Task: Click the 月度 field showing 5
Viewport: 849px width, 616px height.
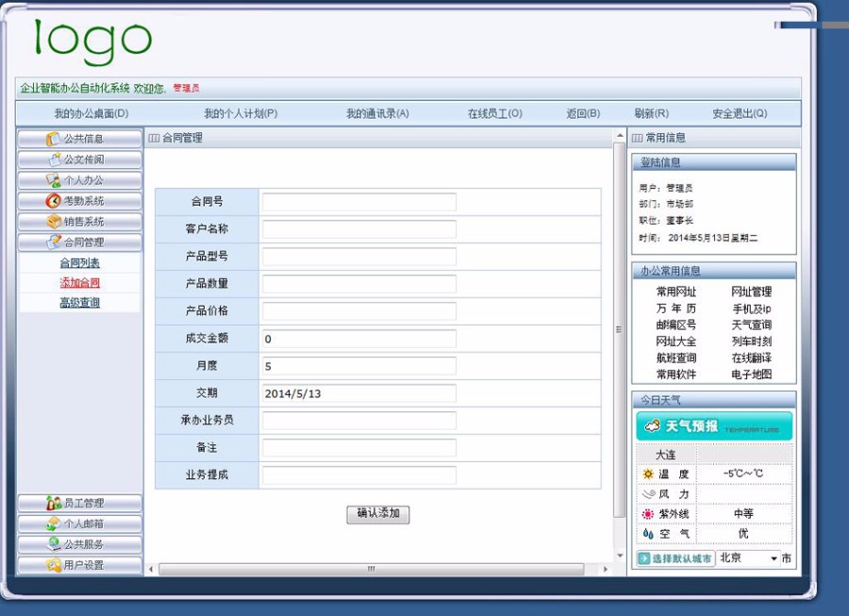Action: [x=359, y=366]
